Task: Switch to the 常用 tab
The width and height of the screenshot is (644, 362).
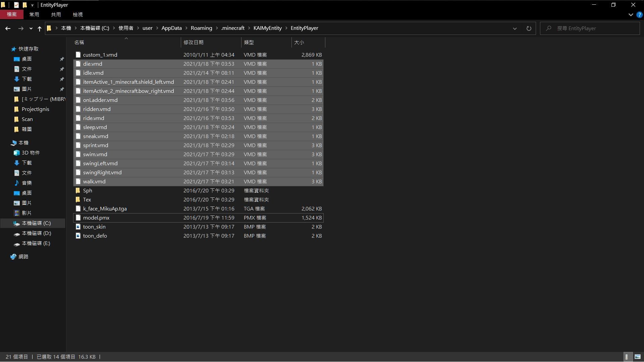Action: click(34, 14)
